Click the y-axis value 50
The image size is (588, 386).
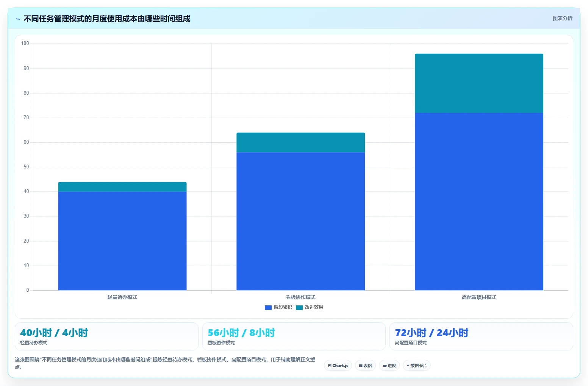pos(26,167)
